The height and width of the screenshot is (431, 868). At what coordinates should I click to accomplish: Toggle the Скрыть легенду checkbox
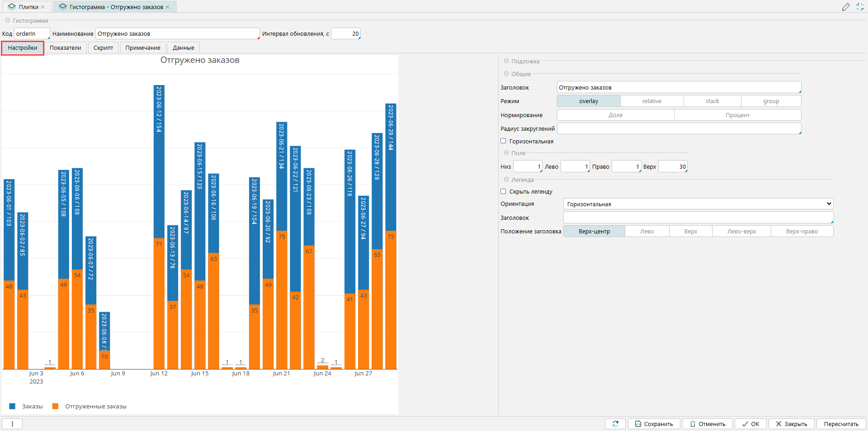[x=503, y=191]
